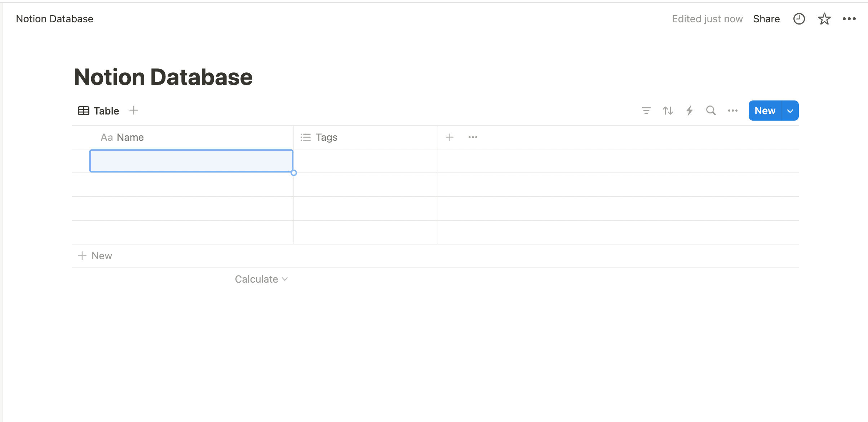This screenshot has height=422, width=868.
Task: Click the blue New button
Action: coord(765,111)
